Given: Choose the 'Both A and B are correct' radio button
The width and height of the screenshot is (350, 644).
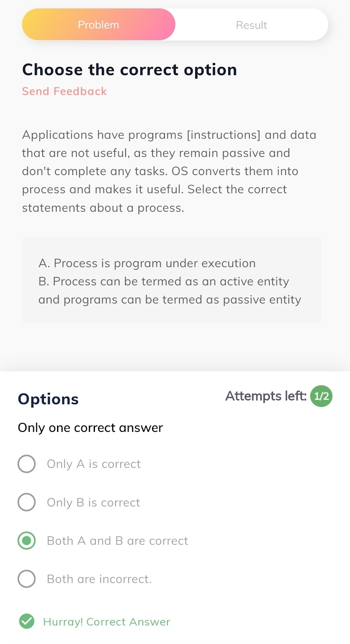Looking at the screenshot, I should [27, 541].
